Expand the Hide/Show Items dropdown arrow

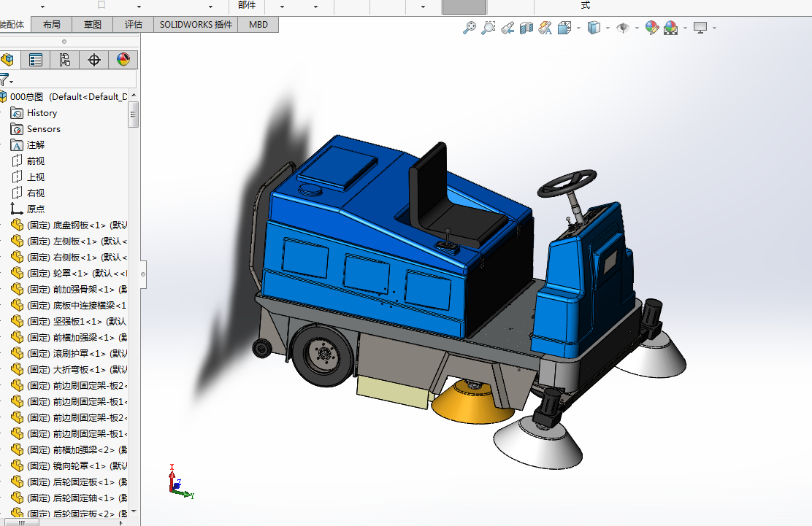(x=637, y=28)
